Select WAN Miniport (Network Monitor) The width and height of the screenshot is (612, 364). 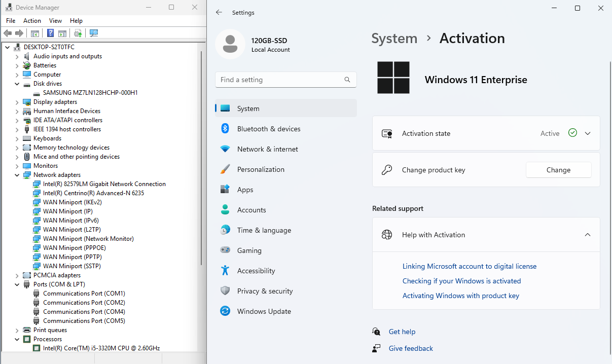[x=88, y=239]
